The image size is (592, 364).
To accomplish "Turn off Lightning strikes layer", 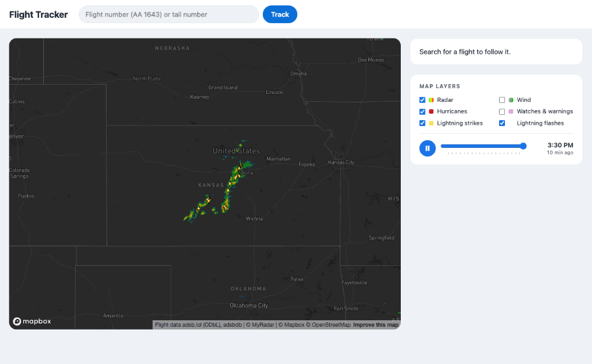I will pos(423,123).
